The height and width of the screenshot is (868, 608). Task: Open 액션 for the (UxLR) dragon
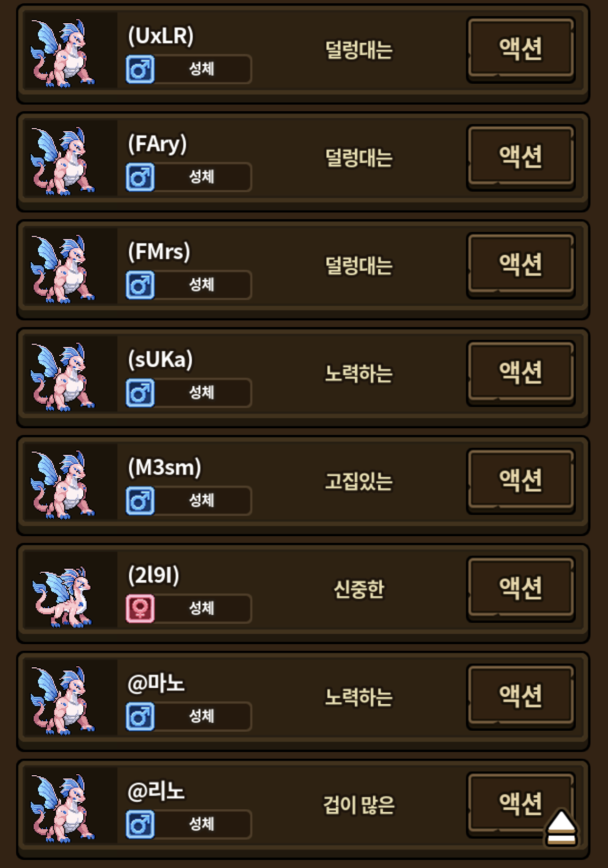(521, 49)
